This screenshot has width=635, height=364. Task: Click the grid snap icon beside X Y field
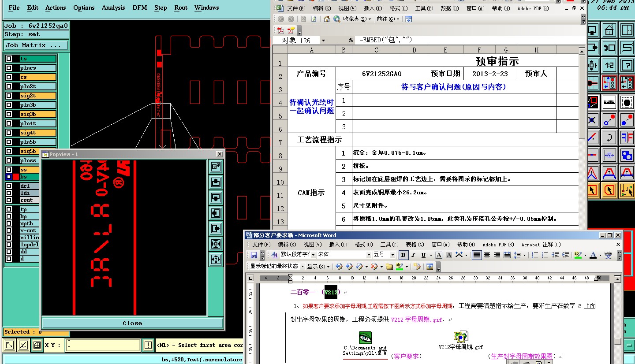(37, 345)
